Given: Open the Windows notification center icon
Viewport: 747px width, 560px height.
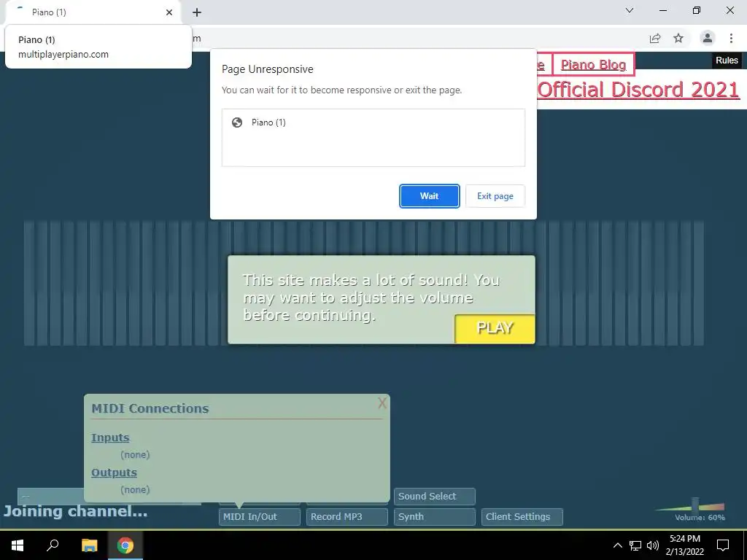Looking at the screenshot, I should click(x=723, y=545).
